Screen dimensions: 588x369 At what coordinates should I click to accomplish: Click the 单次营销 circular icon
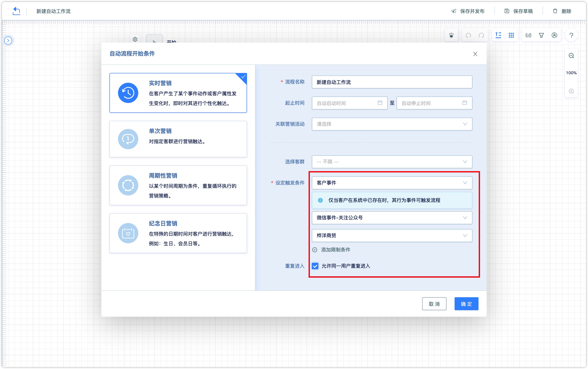(x=128, y=139)
